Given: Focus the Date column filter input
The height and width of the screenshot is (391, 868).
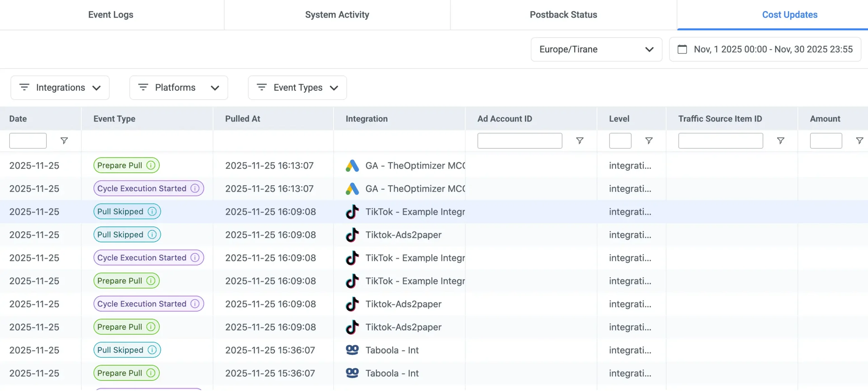Looking at the screenshot, I should [28, 141].
